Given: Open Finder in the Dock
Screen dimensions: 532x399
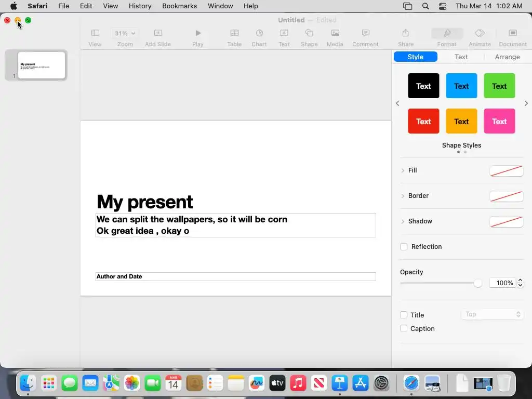Looking at the screenshot, I should pos(28,383).
